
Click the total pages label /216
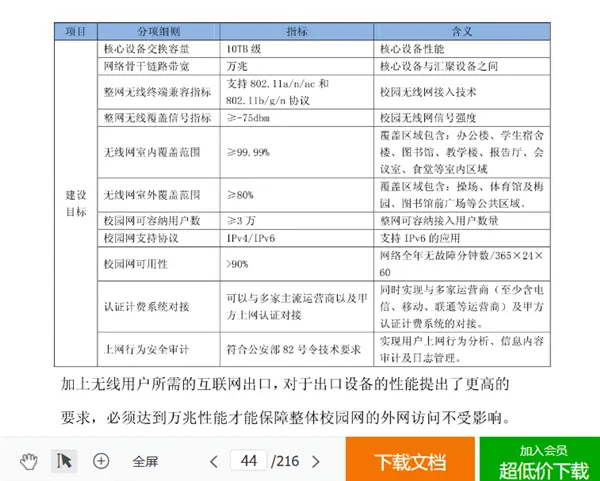[285, 461]
